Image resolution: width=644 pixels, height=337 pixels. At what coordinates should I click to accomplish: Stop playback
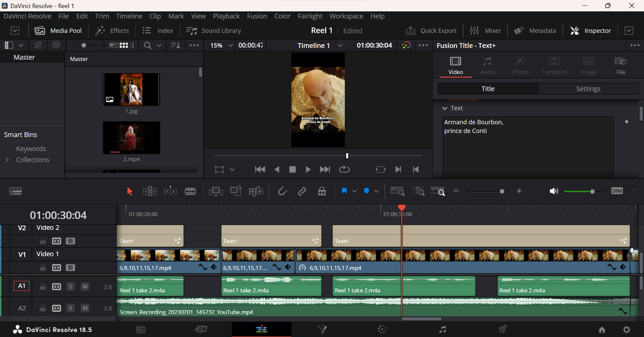[292, 170]
